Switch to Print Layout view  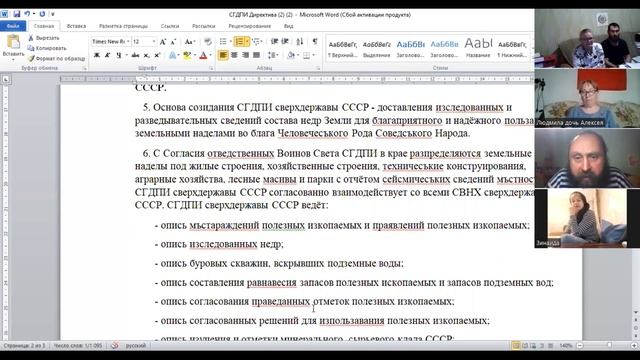click(516, 346)
